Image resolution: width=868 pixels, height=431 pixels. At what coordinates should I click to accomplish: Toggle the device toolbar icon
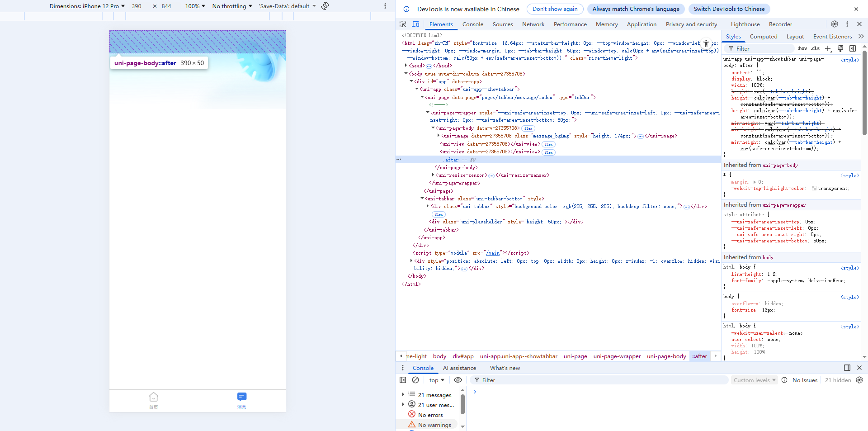coord(415,24)
